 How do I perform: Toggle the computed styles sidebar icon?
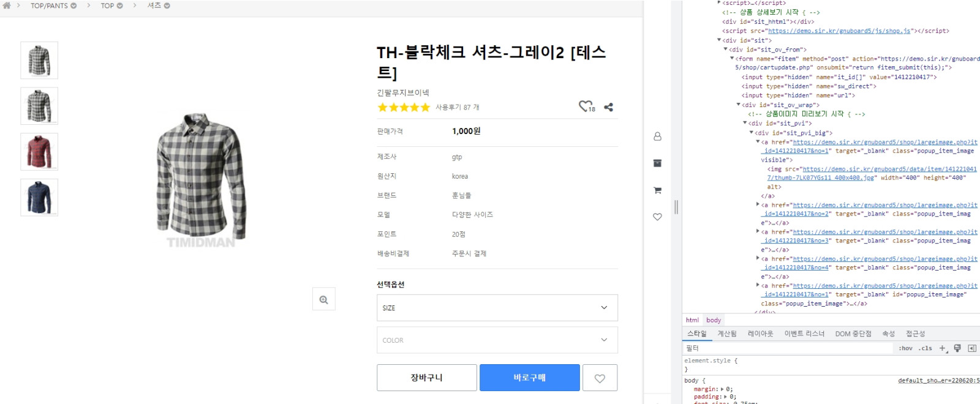tap(972, 348)
